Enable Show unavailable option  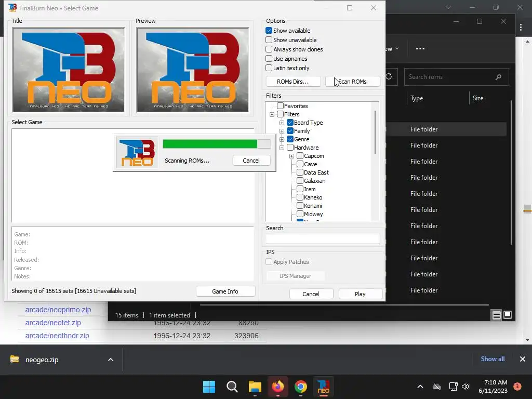269,39
